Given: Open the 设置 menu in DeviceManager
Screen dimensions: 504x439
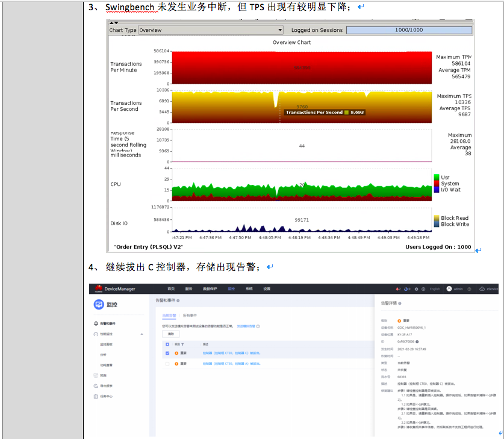Looking at the screenshot, I should coord(267,289).
